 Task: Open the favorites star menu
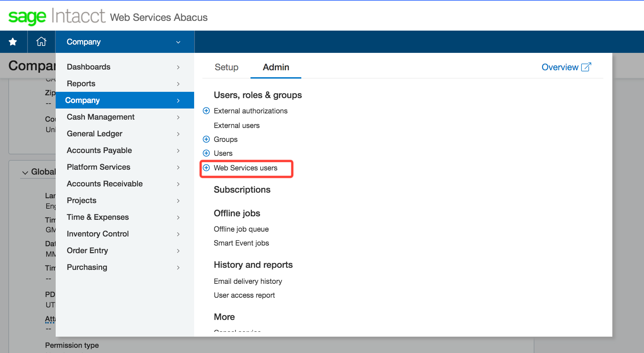pyautogui.click(x=13, y=41)
